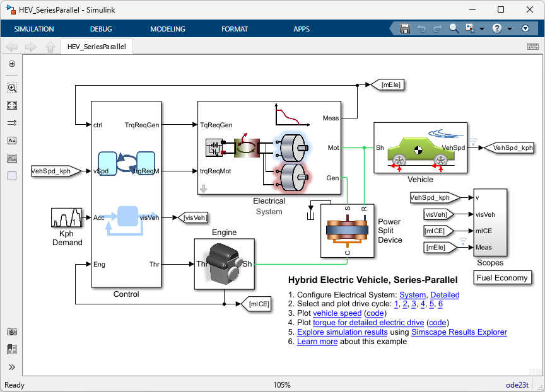Open the MODELING tab
The height and width of the screenshot is (392, 545).
168,29
